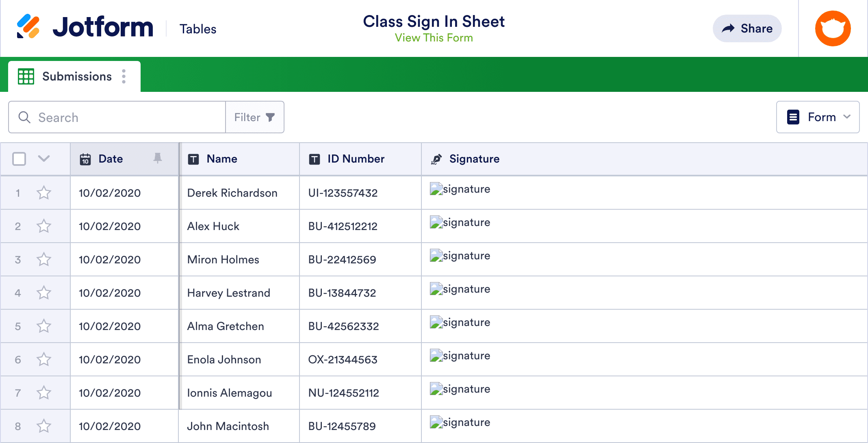
Task: Click the calendar icon in Date column header
Action: point(85,159)
